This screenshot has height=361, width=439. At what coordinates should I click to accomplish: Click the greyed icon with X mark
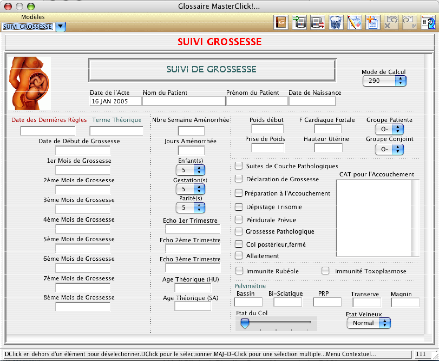(x=391, y=23)
